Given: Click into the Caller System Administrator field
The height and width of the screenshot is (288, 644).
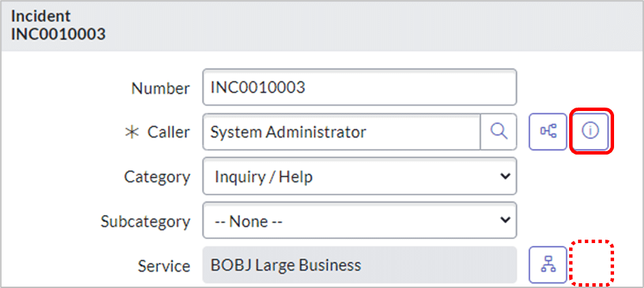Looking at the screenshot, I should tap(342, 132).
